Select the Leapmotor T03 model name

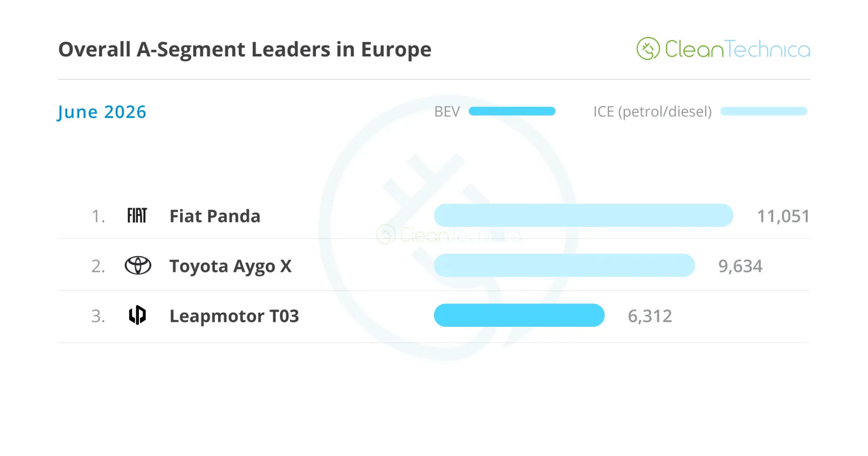[x=234, y=316]
